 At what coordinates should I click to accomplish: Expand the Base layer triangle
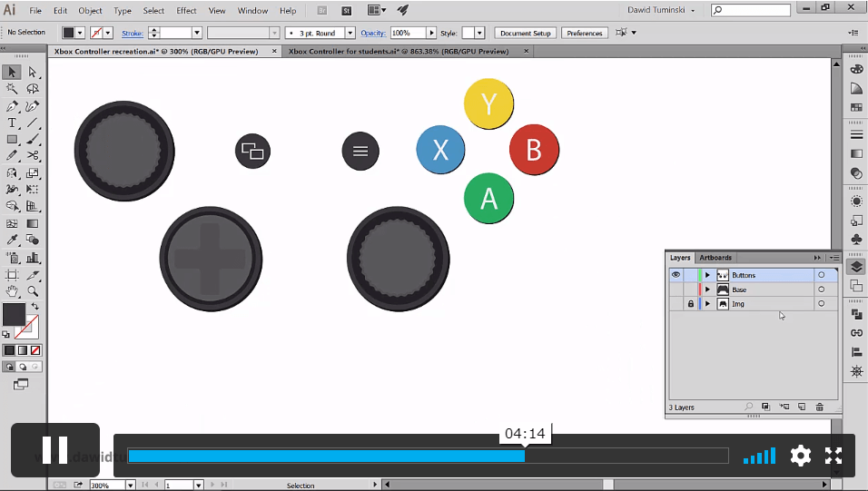click(x=707, y=289)
